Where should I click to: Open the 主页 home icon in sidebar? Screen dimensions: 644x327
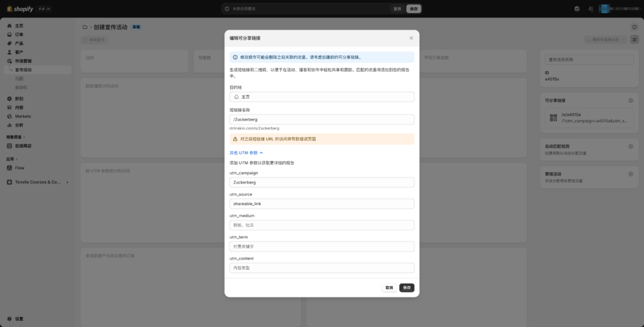tap(9, 26)
